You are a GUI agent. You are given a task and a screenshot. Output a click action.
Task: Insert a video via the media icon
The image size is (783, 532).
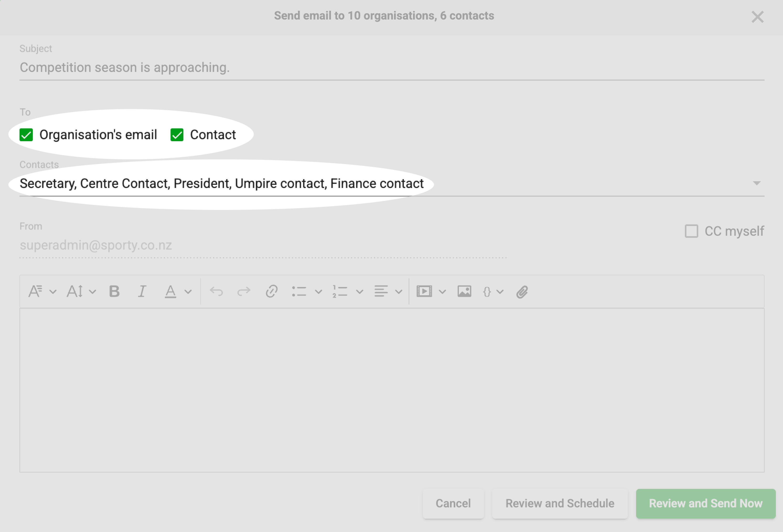424,291
